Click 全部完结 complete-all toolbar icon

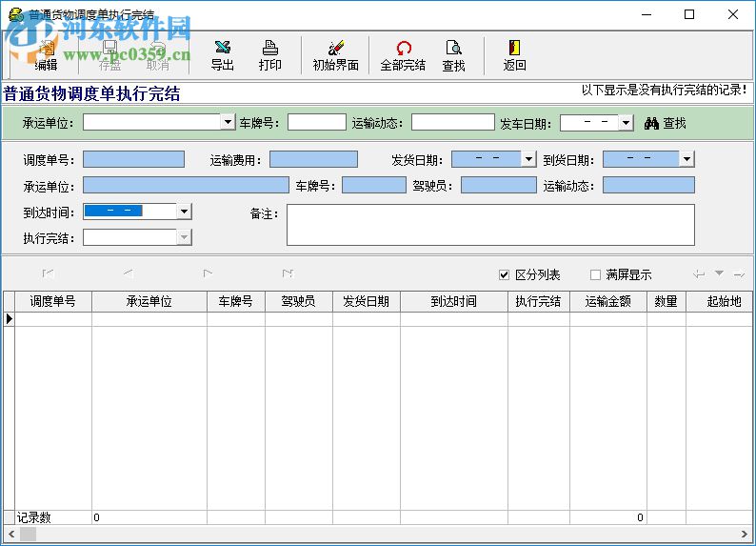click(x=403, y=55)
